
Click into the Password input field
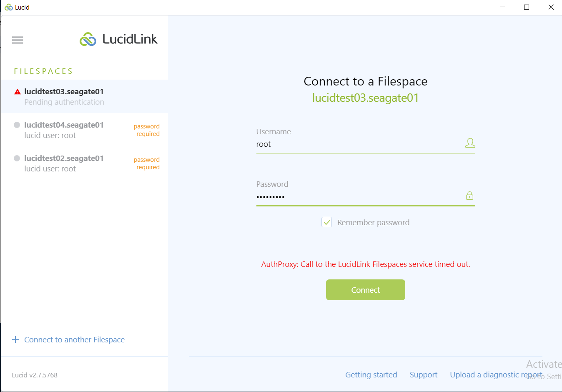coord(359,197)
